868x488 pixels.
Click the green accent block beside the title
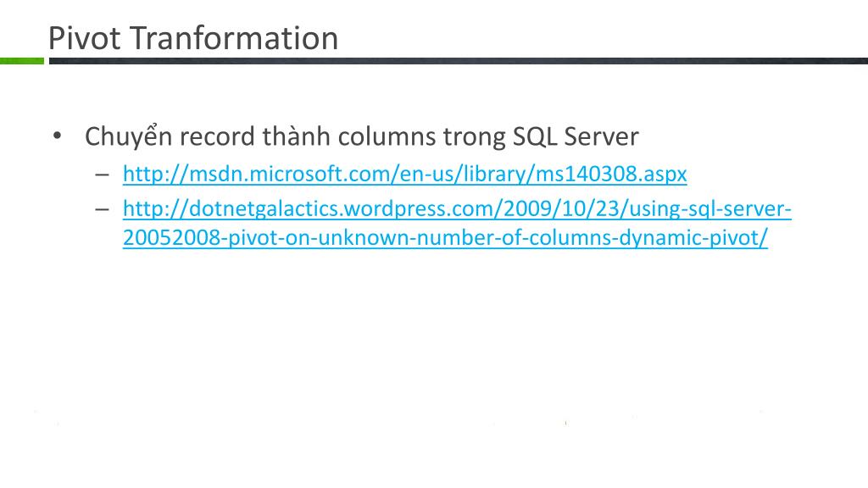[21, 61]
